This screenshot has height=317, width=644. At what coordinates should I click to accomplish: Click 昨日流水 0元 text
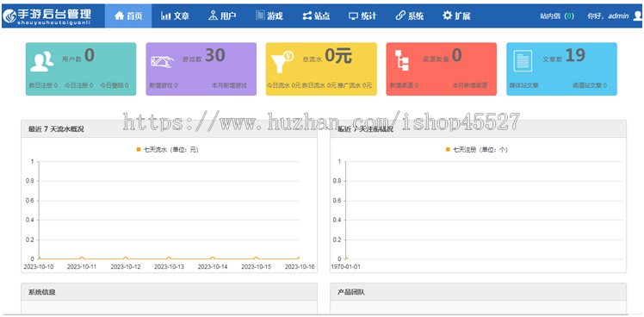(x=319, y=85)
